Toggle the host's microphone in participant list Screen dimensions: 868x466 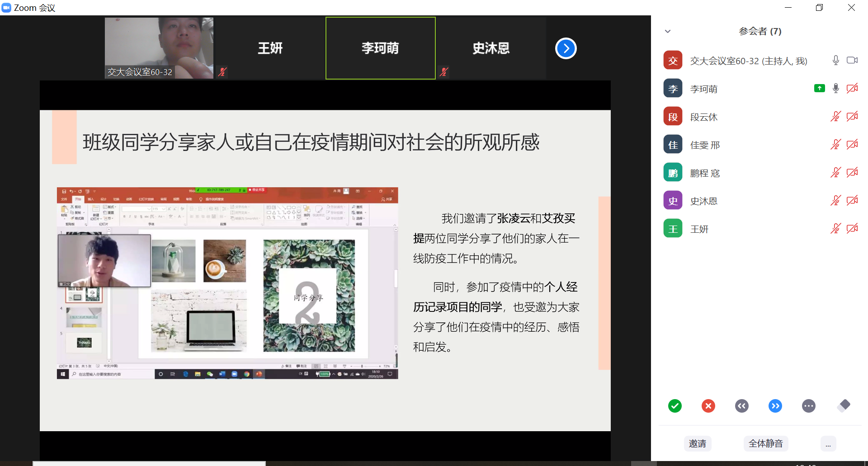(835, 61)
